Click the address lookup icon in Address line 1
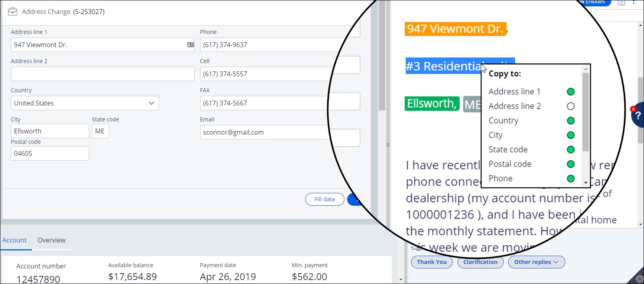Screen dimensions: 644x284 click(x=191, y=45)
